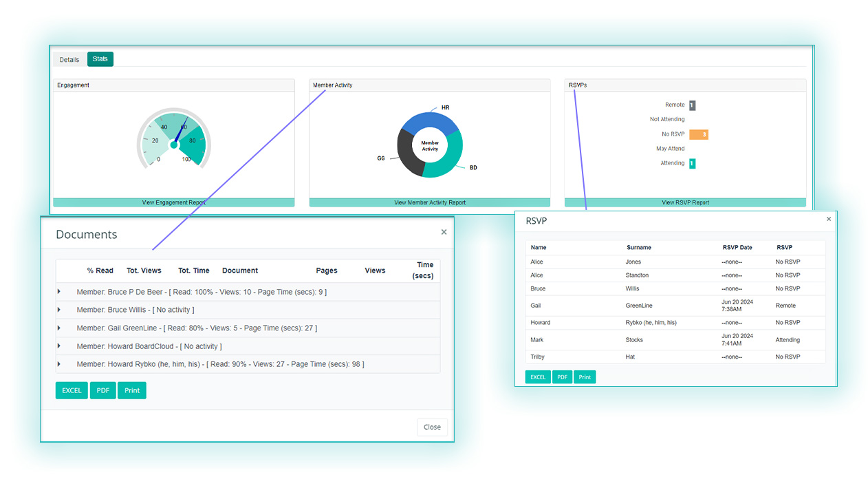
Task: Export Documents report as PDF
Action: click(102, 390)
